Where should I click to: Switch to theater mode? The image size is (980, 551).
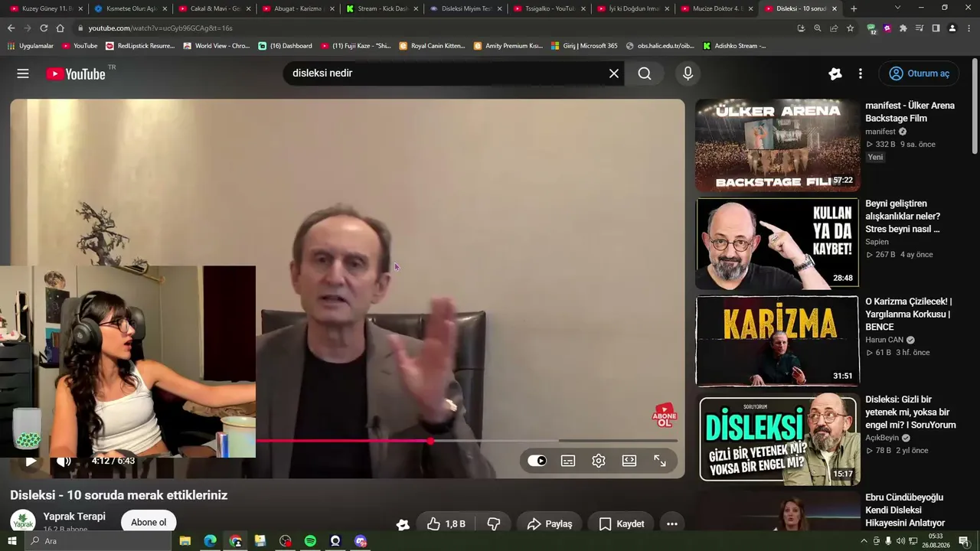pos(629,461)
